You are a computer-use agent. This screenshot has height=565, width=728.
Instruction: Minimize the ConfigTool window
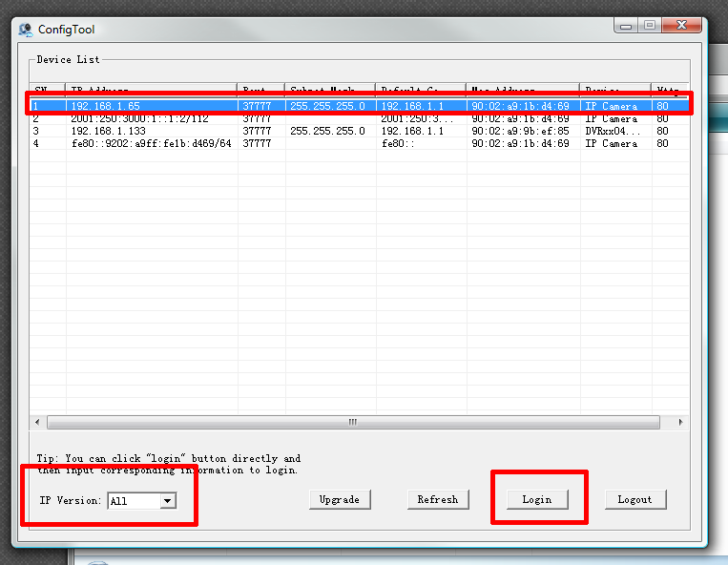625,26
